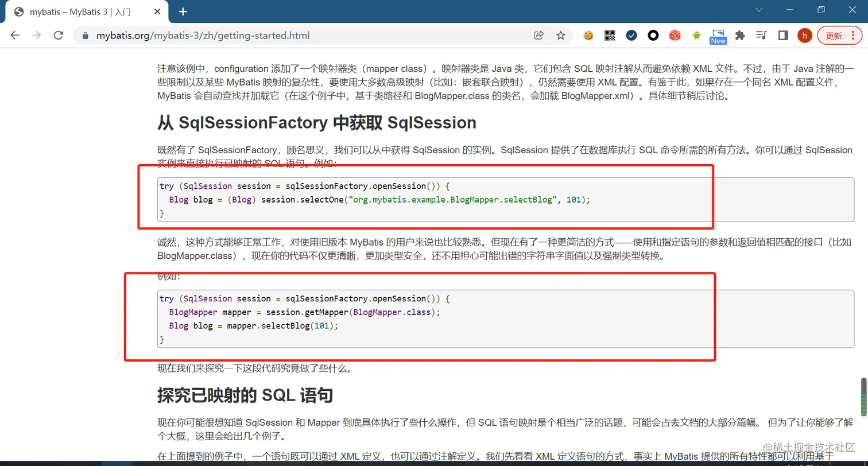Go back to the previous page
Viewport: 868px width, 466px height.
click(15, 36)
